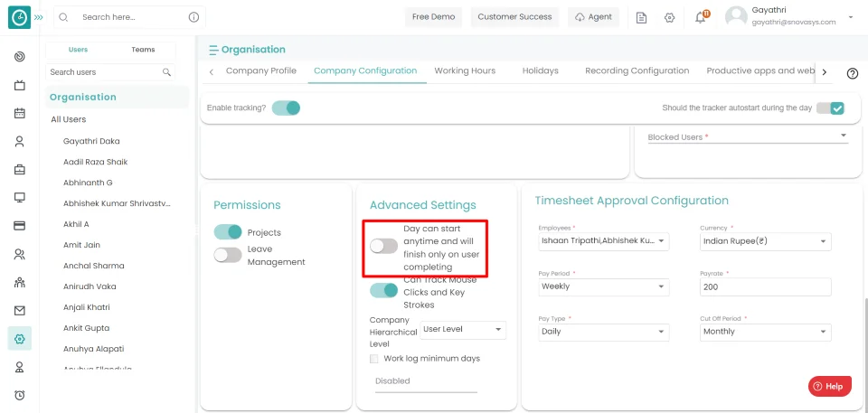This screenshot has width=868, height=413.
Task: Open the Currency dropdown
Action: 765,241
